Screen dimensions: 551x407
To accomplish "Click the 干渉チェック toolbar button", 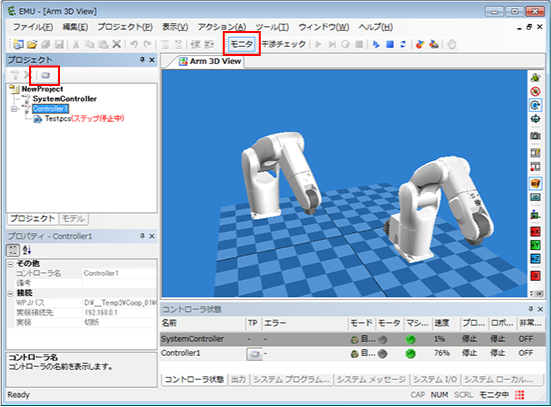I will 284,44.
